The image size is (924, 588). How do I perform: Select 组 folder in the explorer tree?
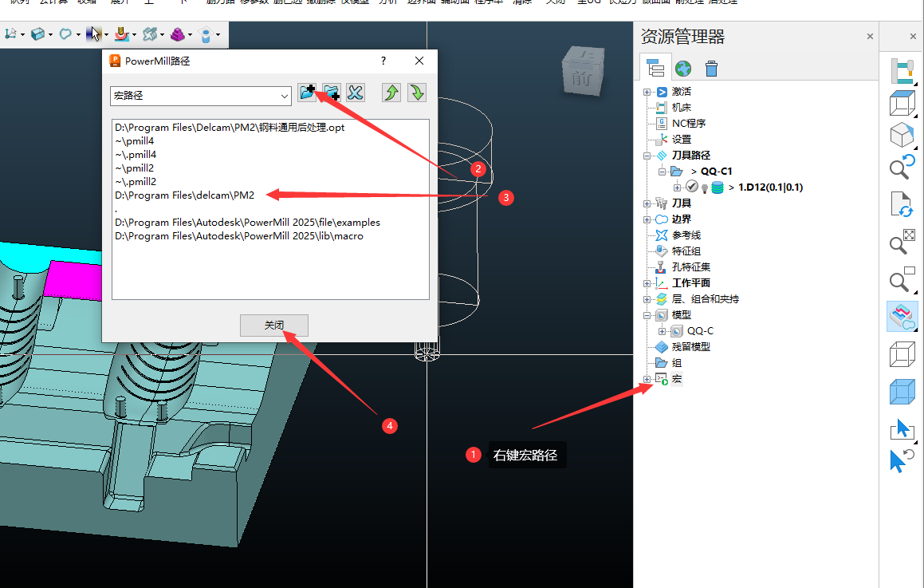[x=677, y=363]
